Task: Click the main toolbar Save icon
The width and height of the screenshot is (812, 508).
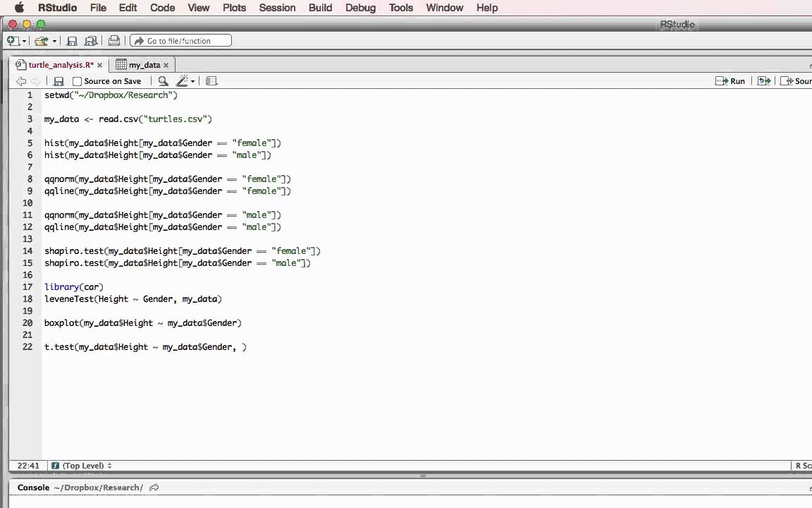Action: point(72,41)
